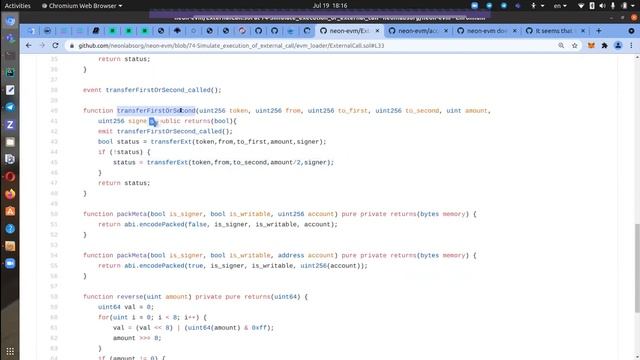
Task: Click the Chromium icon in the dock
Action: point(10,21)
